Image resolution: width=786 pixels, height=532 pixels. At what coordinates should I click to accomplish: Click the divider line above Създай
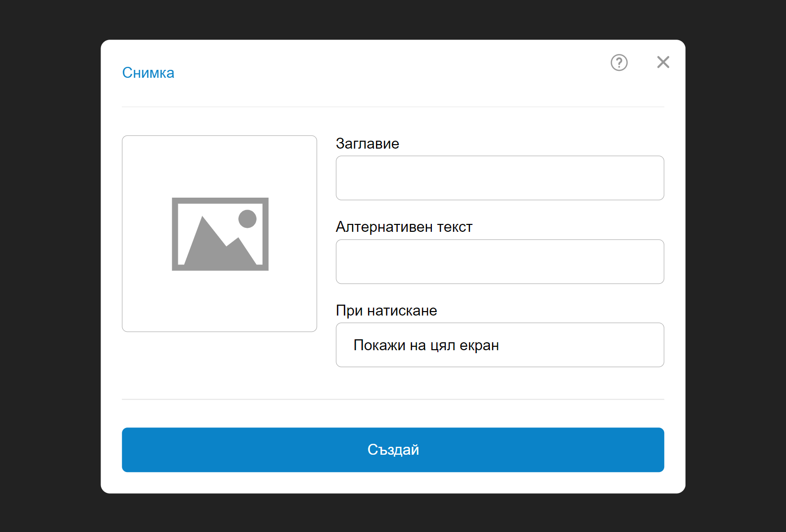(x=393, y=399)
